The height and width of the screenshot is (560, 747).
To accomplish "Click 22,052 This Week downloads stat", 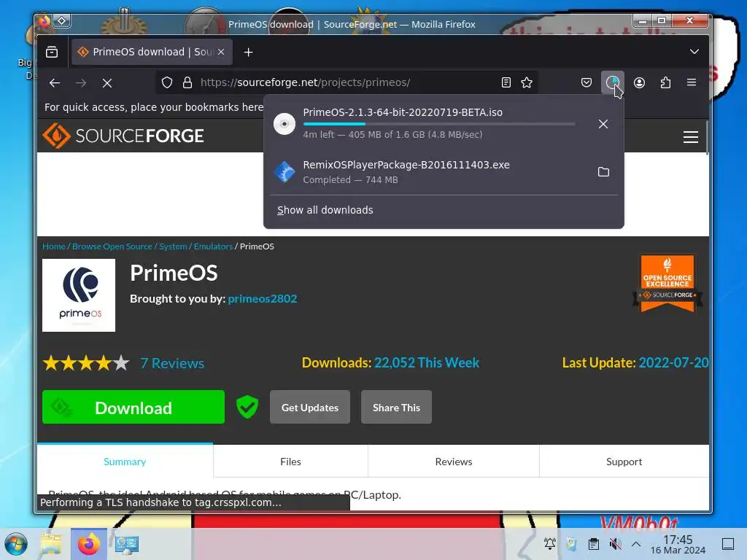I will (426, 363).
